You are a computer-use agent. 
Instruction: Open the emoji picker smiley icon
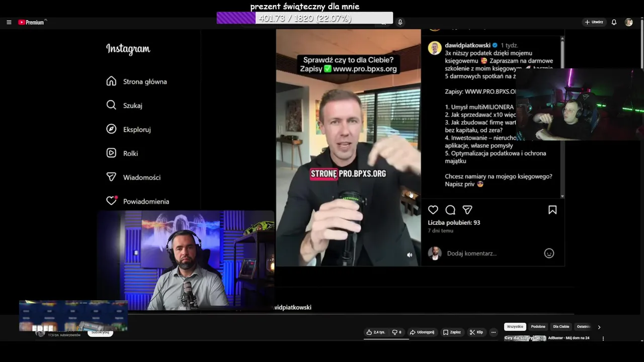549,253
